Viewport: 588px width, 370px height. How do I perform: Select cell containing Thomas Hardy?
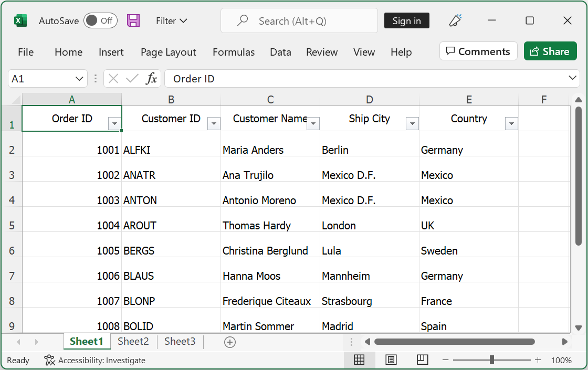point(270,220)
